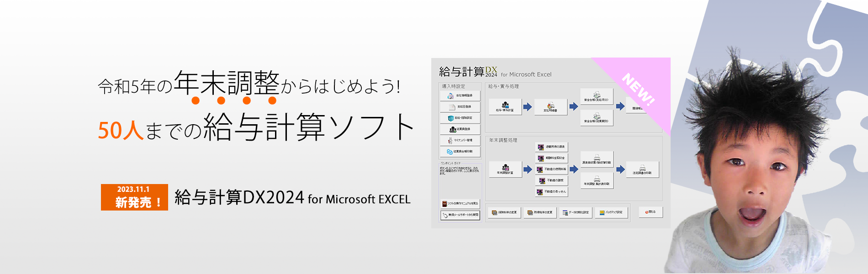868x274 pixels.
Task: Click 無償メールサポートから質問 button
Action: click(x=460, y=215)
